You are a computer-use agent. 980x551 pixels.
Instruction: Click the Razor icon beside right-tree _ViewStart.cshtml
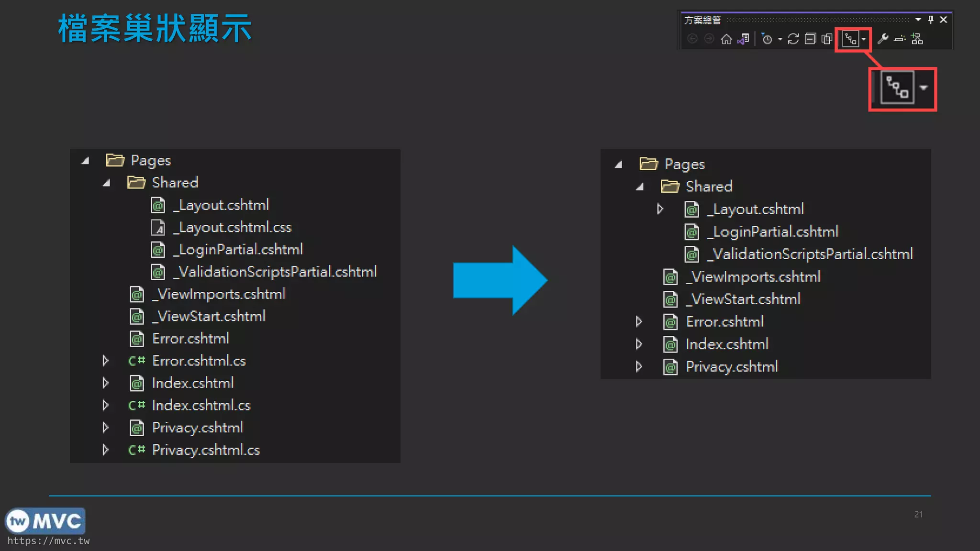pyautogui.click(x=670, y=299)
